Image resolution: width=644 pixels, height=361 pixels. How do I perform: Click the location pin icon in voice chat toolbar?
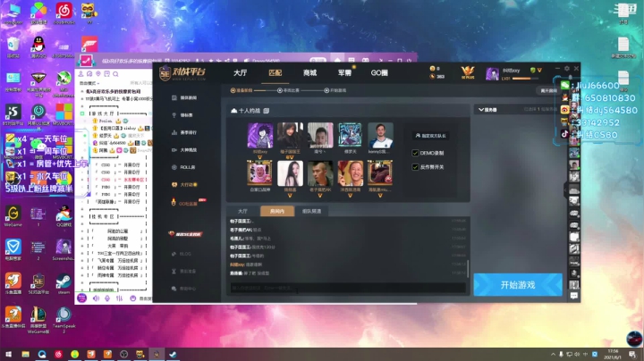98,74
